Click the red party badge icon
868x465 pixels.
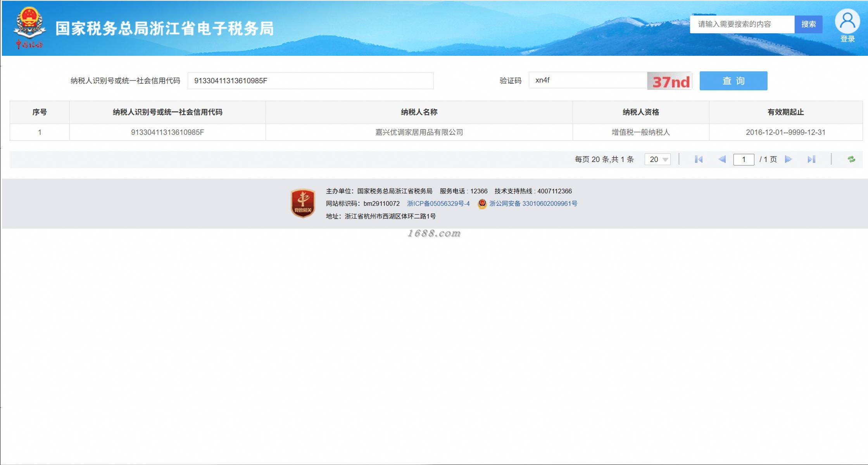303,203
